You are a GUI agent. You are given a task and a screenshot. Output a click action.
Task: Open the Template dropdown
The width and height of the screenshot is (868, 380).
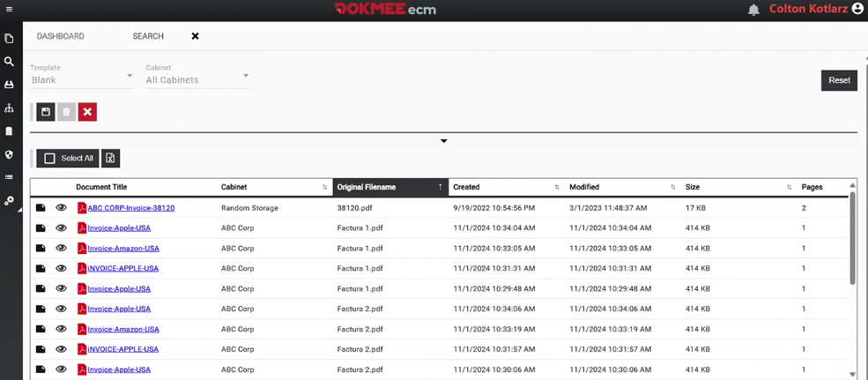(81, 79)
